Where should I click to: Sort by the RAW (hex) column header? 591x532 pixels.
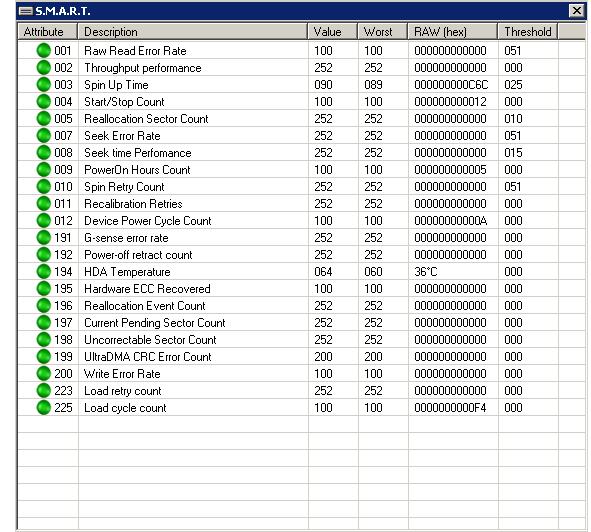tap(452, 32)
